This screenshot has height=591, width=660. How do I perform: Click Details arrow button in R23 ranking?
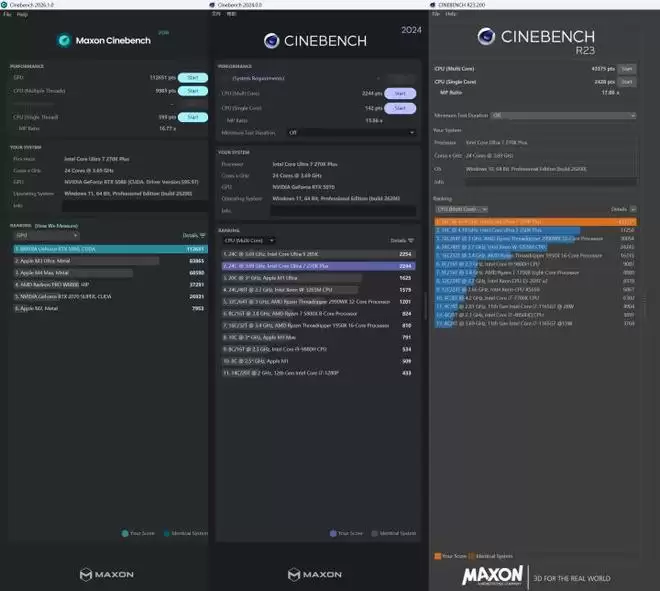(631, 209)
